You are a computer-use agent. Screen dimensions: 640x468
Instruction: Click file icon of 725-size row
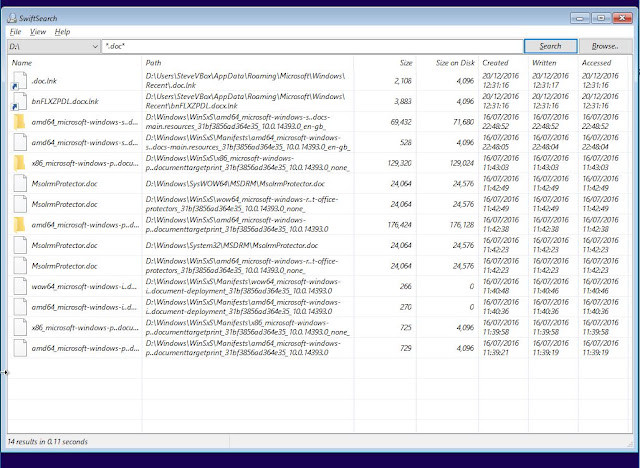(x=20, y=328)
